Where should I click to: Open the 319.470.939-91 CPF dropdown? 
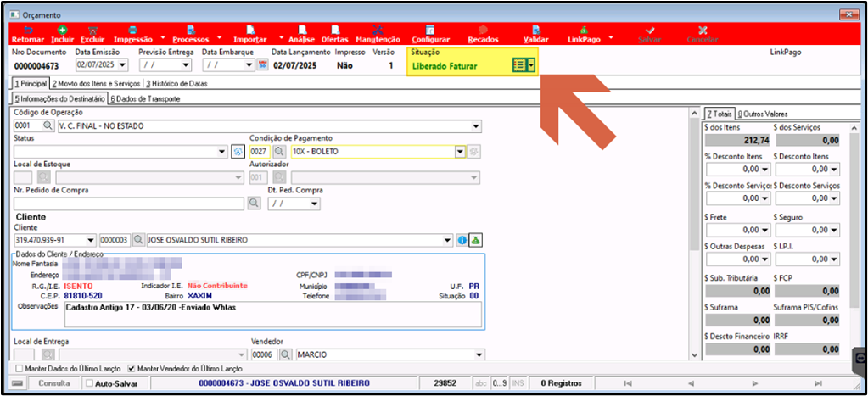[x=92, y=241]
